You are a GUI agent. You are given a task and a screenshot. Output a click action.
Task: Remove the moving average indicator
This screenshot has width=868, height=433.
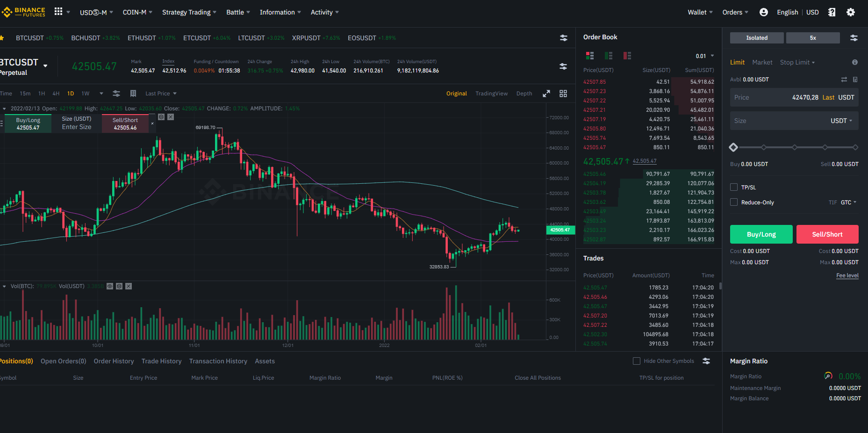coord(171,117)
